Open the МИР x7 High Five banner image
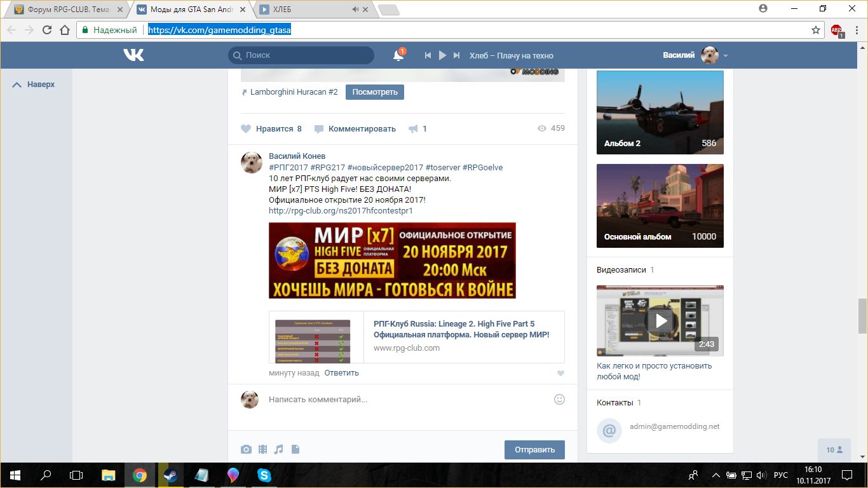The image size is (868, 488). pos(392,261)
